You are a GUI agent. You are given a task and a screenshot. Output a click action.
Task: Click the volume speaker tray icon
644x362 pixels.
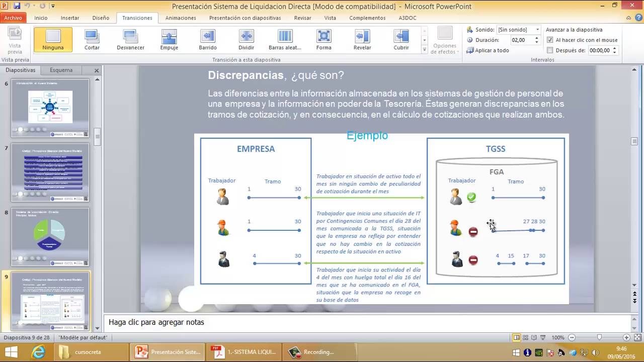point(596,352)
